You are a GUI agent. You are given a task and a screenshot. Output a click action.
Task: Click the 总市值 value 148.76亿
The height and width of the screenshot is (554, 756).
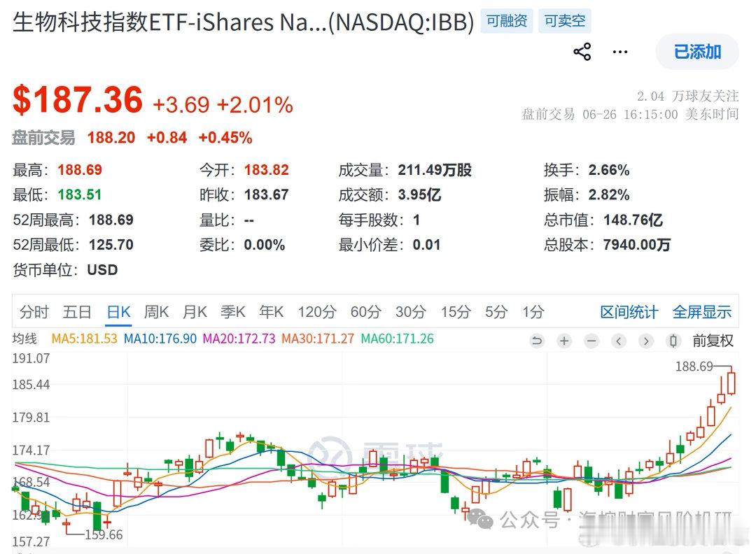pyautogui.click(x=633, y=220)
